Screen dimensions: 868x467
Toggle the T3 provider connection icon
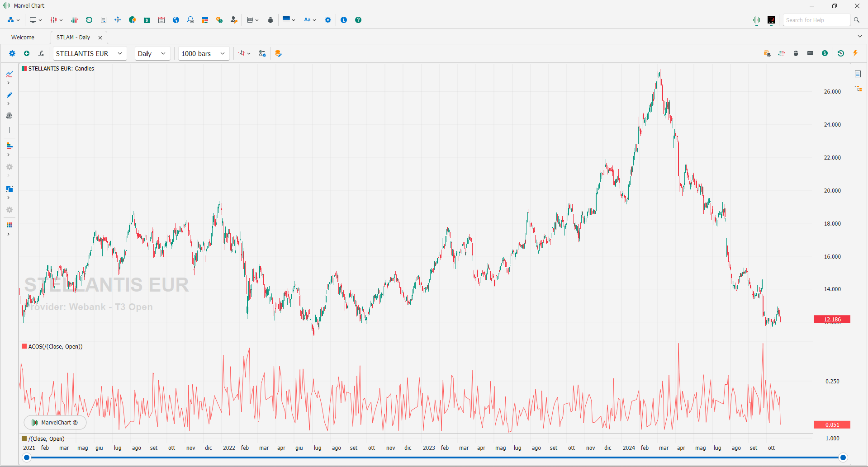[x=771, y=20]
